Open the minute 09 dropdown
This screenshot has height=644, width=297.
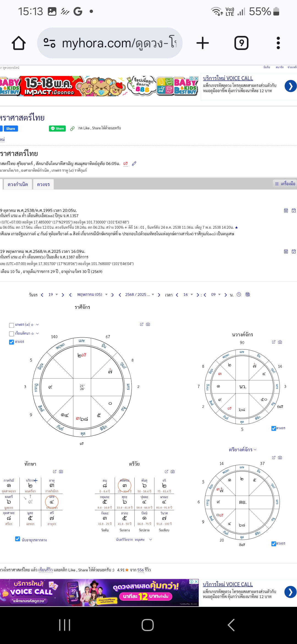(x=216, y=294)
